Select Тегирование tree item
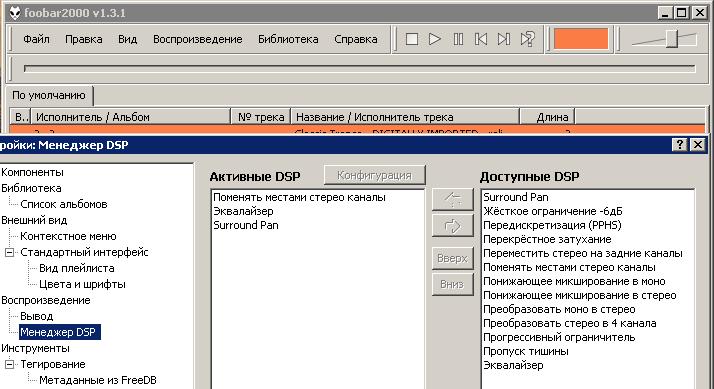The height and width of the screenshot is (389, 714). tap(53, 364)
